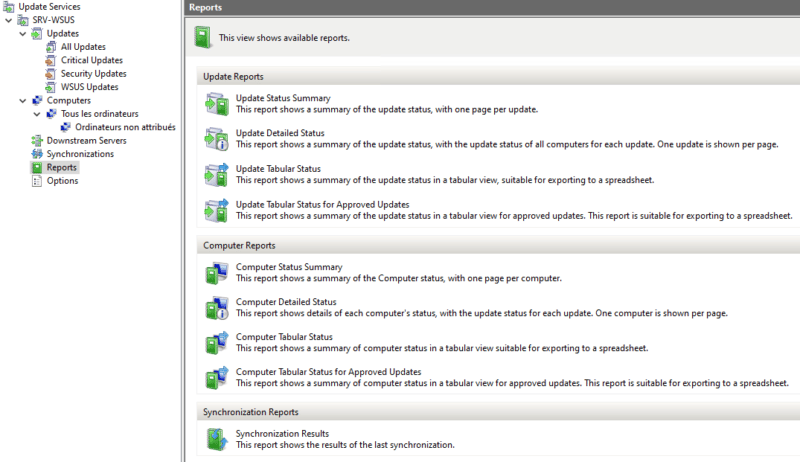Click the Computer Status Summary report icon

[x=216, y=273]
